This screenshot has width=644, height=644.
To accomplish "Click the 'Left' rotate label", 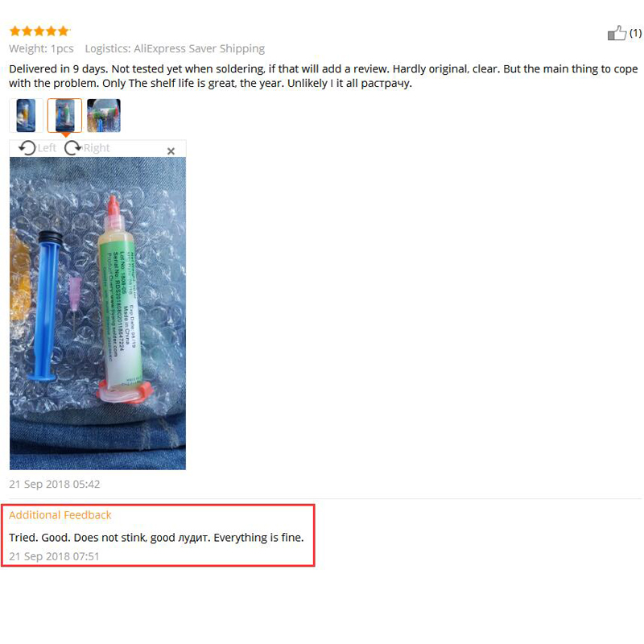I will [x=47, y=148].
